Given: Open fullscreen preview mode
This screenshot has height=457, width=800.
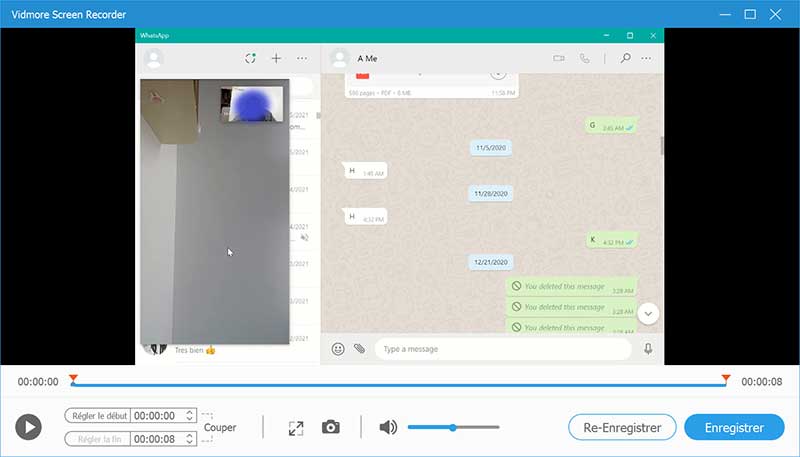Looking at the screenshot, I should (x=296, y=428).
